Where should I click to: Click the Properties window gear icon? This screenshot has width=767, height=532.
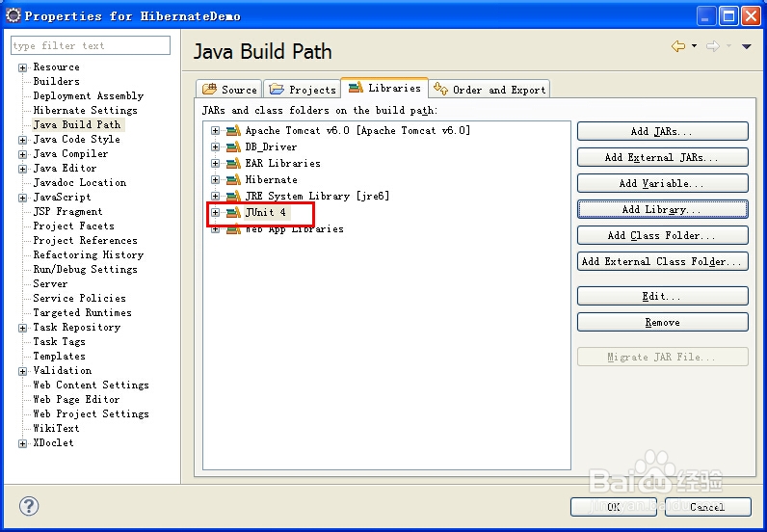pyautogui.click(x=13, y=15)
